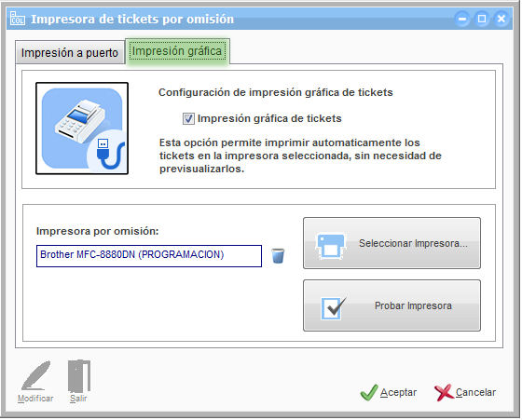Select the Impresión gráfica tab

coord(177,51)
